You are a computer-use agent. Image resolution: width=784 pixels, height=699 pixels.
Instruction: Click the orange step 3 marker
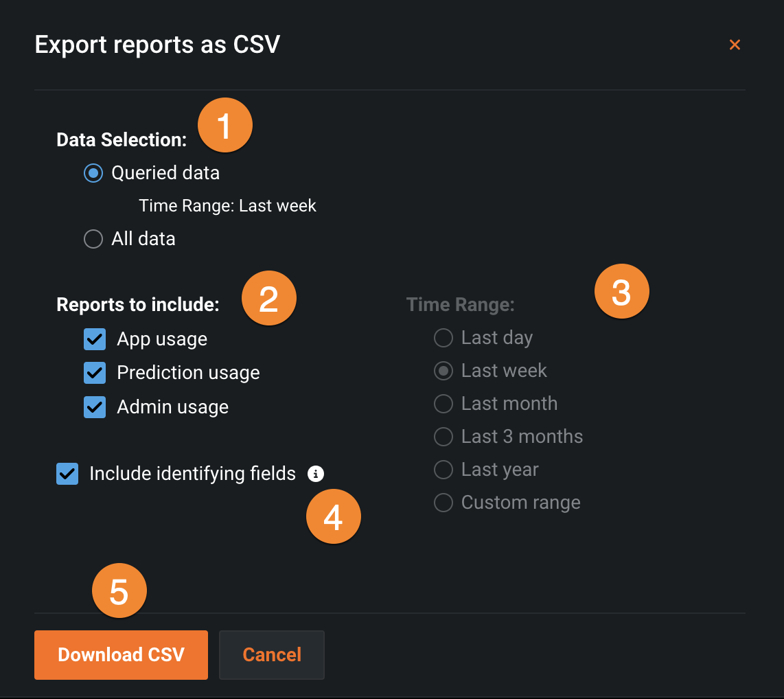click(621, 292)
